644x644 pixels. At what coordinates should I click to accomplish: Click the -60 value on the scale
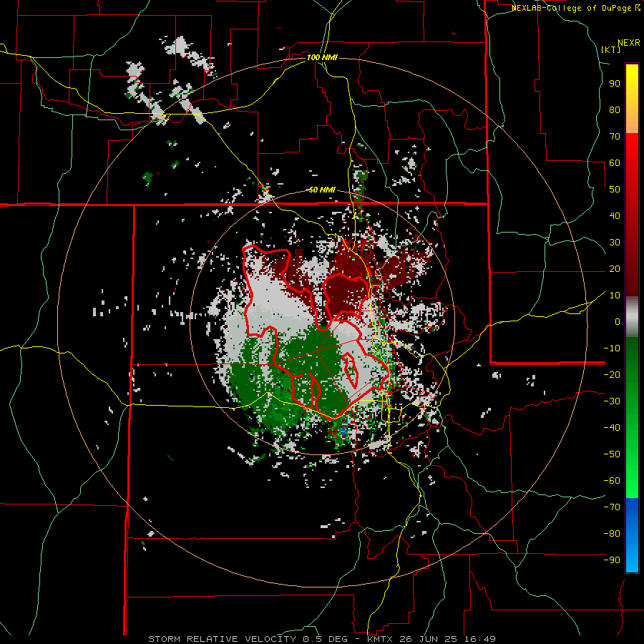(612, 481)
